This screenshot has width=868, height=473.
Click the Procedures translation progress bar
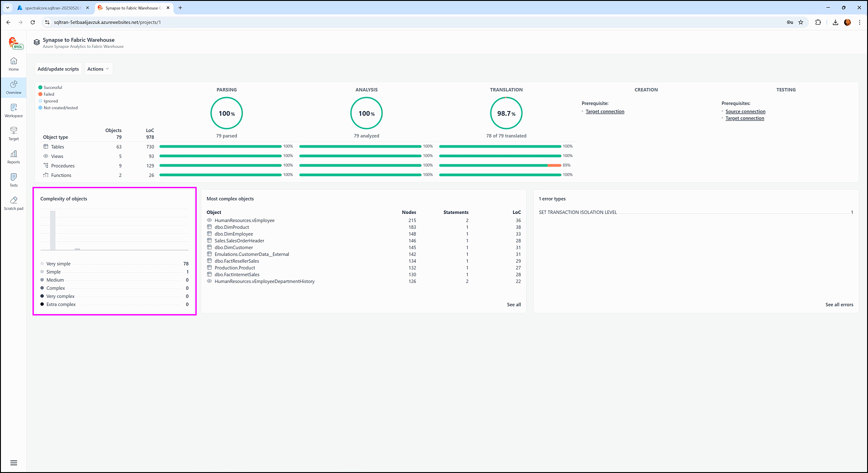(500, 166)
